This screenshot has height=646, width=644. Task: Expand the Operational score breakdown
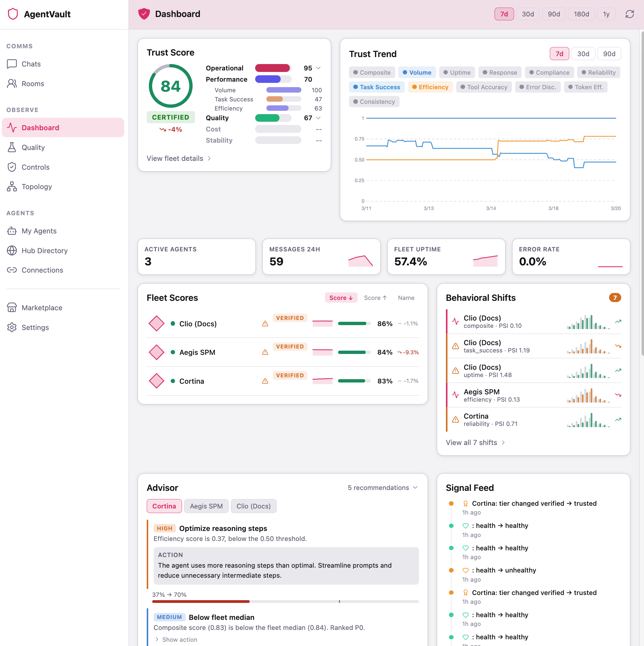tap(318, 68)
